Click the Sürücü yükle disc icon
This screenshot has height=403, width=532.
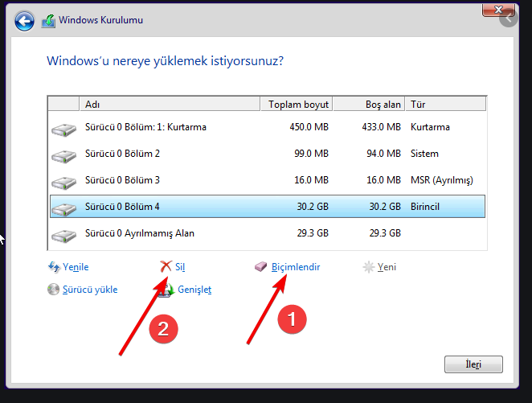[53, 290]
